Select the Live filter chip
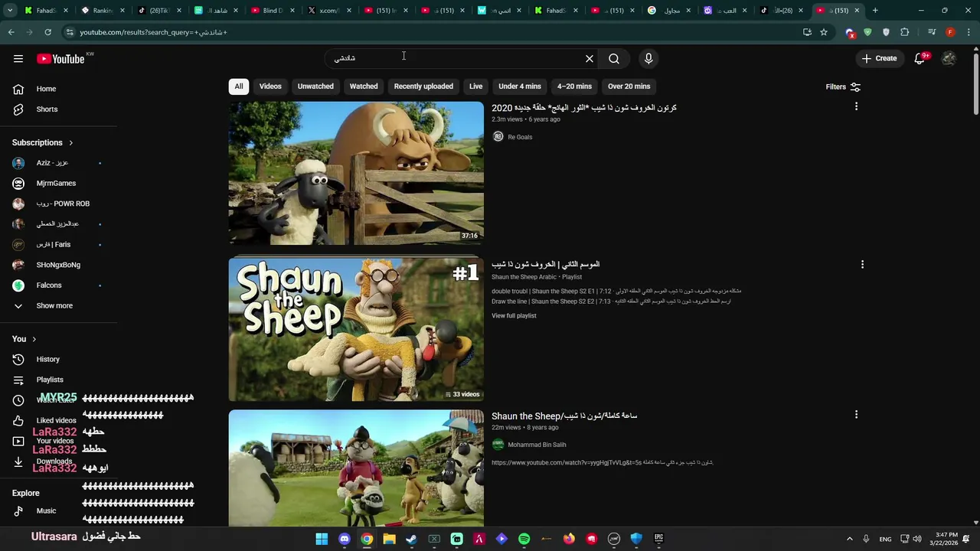Screen dimensions: 980x551 (x=475, y=86)
